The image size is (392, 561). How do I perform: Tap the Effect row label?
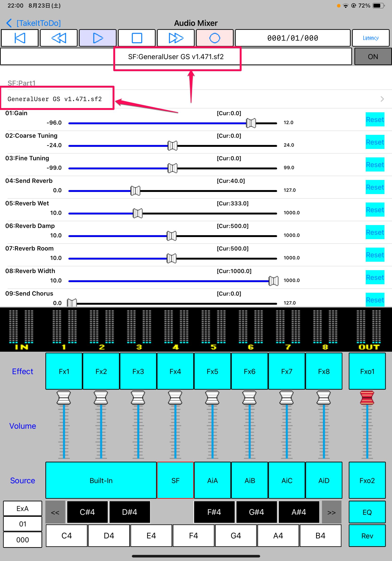(23, 371)
